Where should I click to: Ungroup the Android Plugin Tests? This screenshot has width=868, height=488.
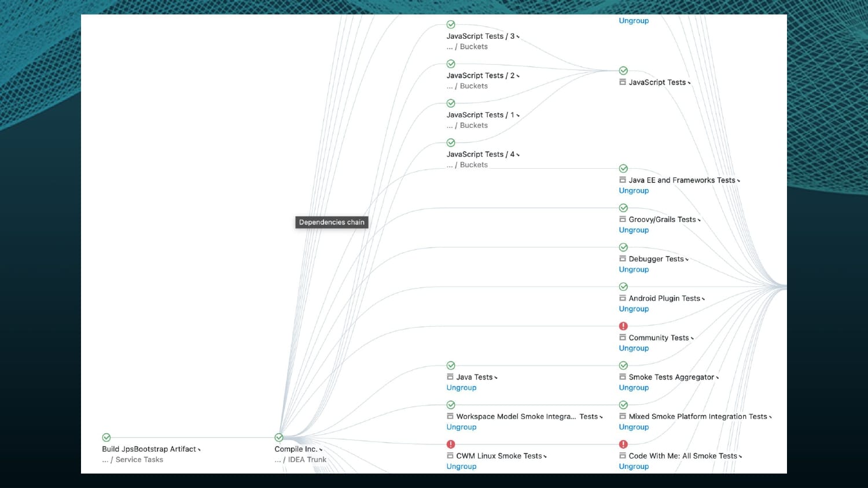point(634,309)
